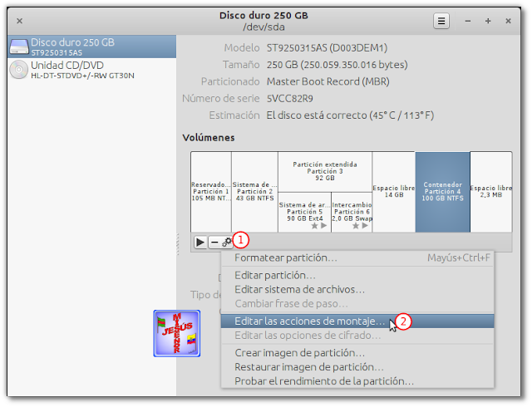
Task: Choose Editar partición… menu entry
Action: pyautogui.click(x=357, y=276)
